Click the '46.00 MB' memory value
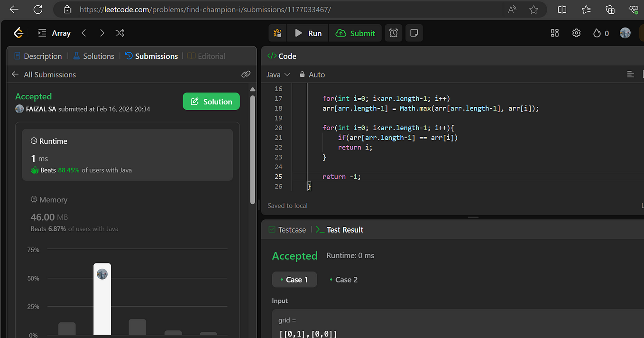The height and width of the screenshot is (338, 644). click(49, 217)
